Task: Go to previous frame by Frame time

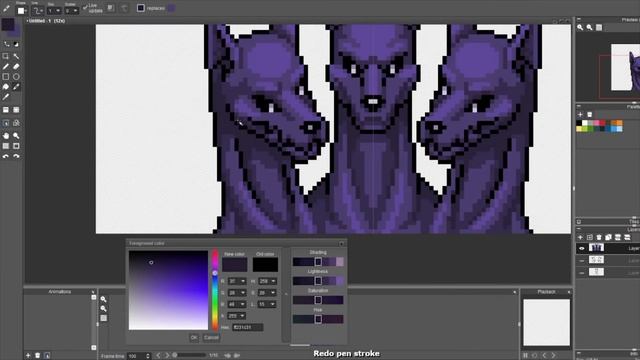Action: [x=159, y=356]
